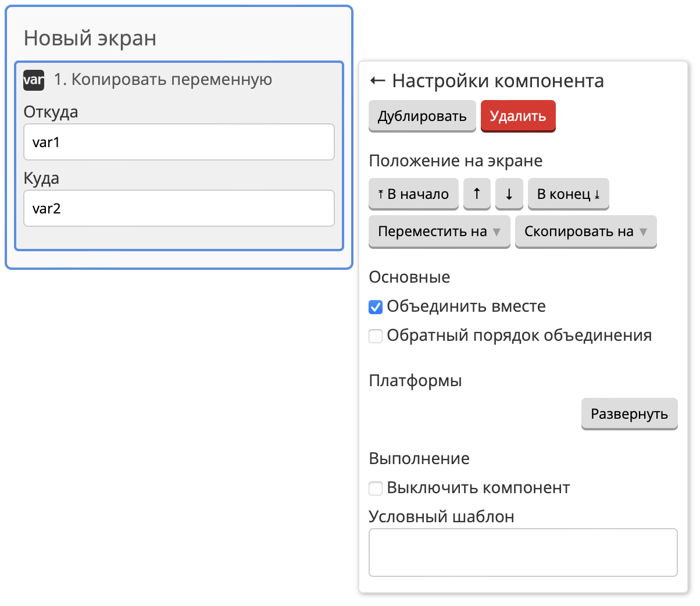Check the Выключить компонент option
The height and width of the screenshot is (606, 700).
click(x=375, y=488)
